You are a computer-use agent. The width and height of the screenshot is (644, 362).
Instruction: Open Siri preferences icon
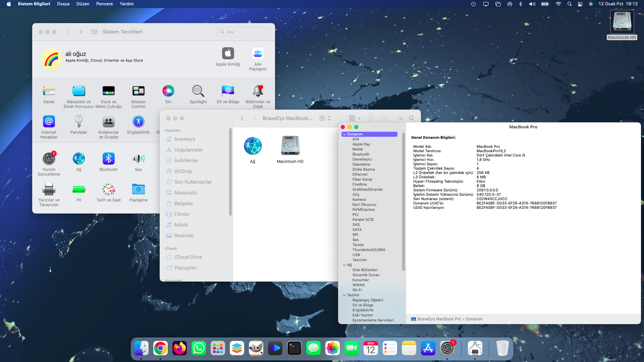(168, 91)
